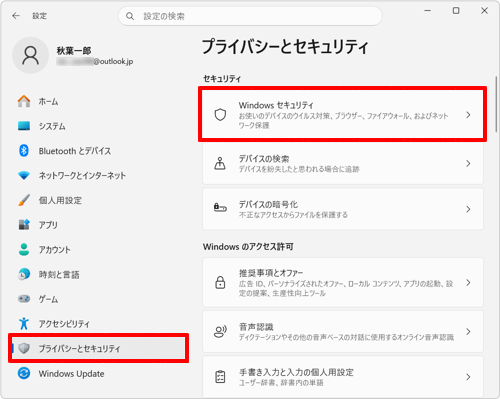
Task: Close the 設定 window
Action: [484, 11]
